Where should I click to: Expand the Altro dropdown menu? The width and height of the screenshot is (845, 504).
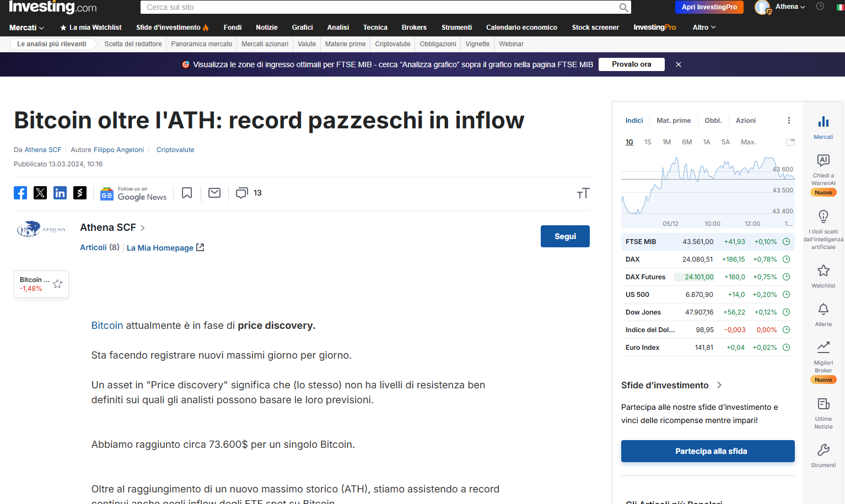(704, 28)
